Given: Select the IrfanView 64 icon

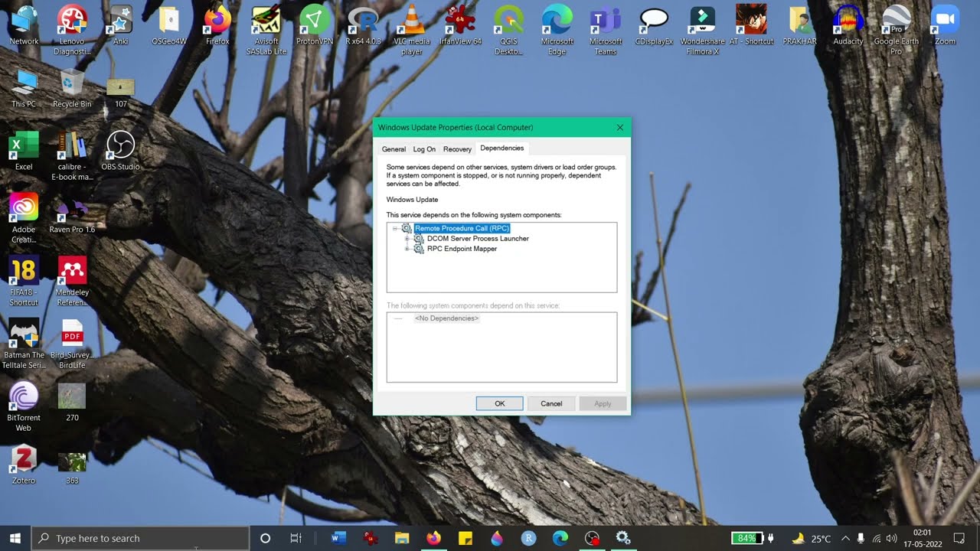Looking at the screenshot, I should coord(460,25).
